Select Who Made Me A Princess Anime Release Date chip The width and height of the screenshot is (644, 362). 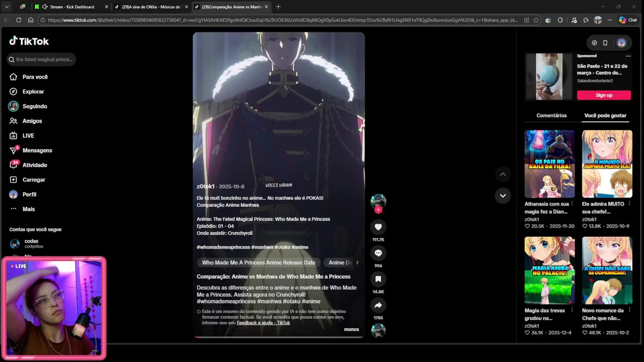click(x=259, y=262)
